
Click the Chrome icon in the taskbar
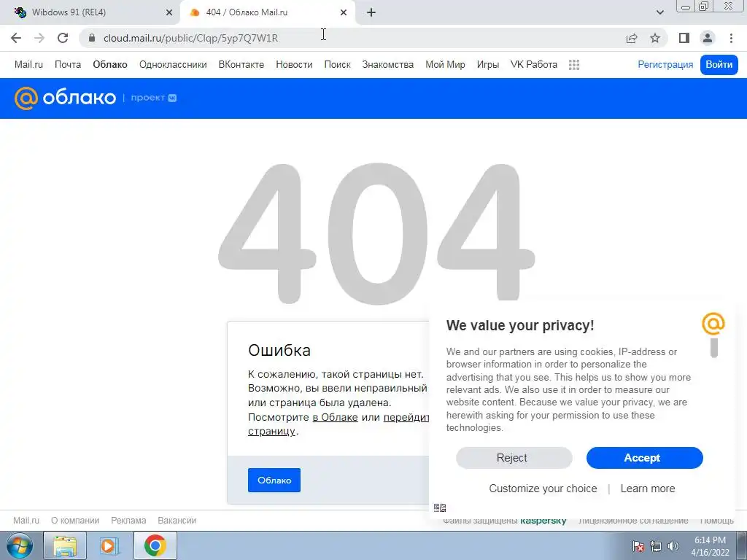pos(155,545)
